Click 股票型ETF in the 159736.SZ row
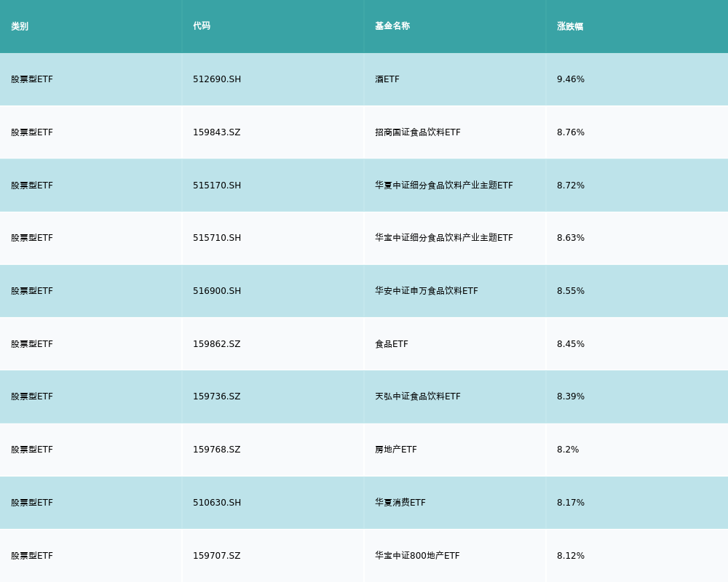 (32, 396)
